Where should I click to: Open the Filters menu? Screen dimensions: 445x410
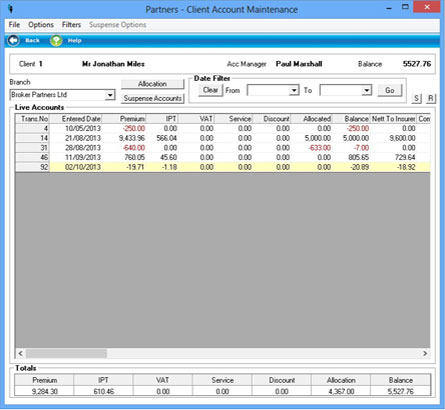(x=71, y=25)
